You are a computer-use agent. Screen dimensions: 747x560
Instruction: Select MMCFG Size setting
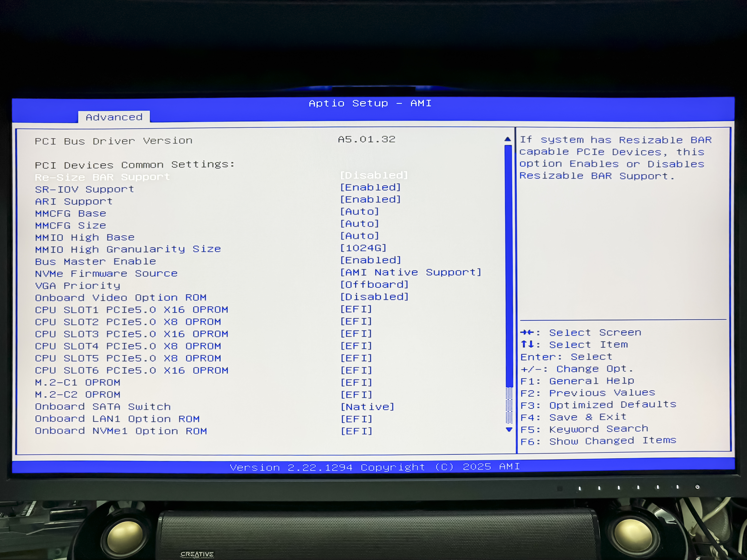coord(71,225)
